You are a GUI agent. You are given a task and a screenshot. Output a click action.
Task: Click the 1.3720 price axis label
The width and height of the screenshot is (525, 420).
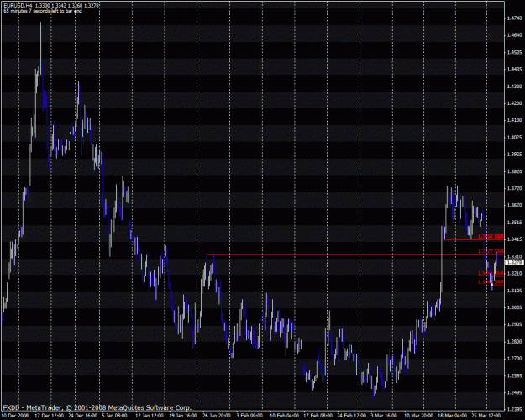click(515, 188)
